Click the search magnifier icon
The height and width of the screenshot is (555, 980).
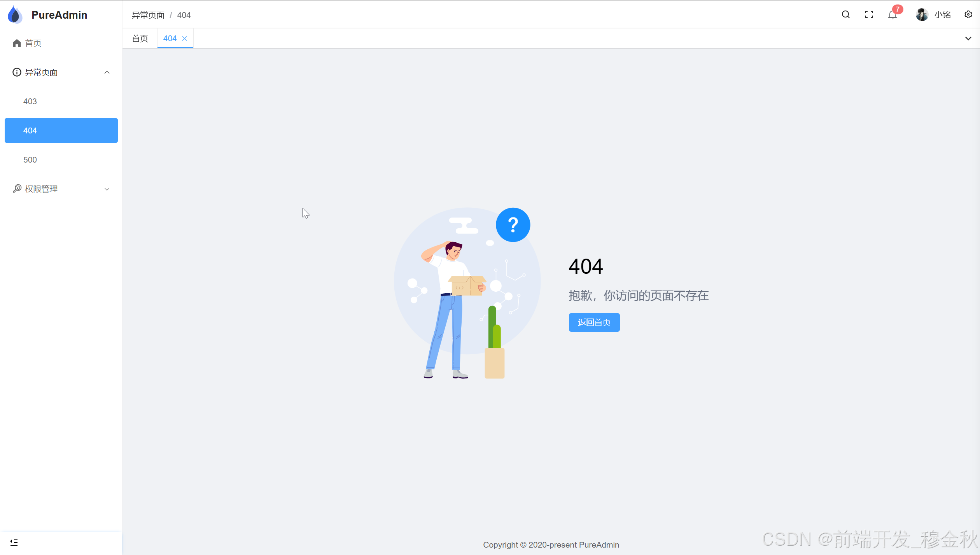(845, 15)
